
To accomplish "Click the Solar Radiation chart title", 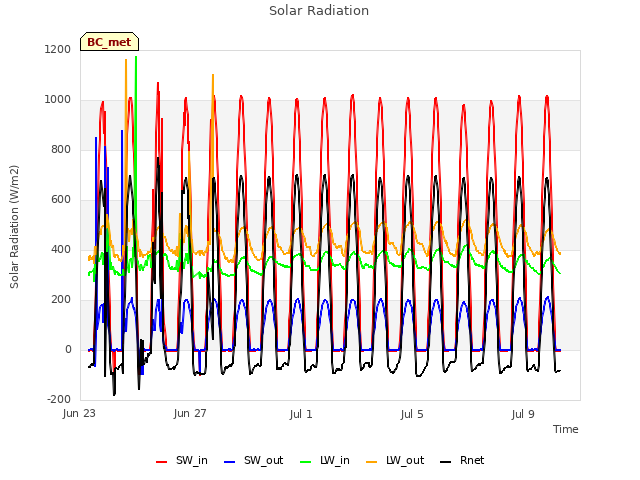I will (x=319, y=11).
